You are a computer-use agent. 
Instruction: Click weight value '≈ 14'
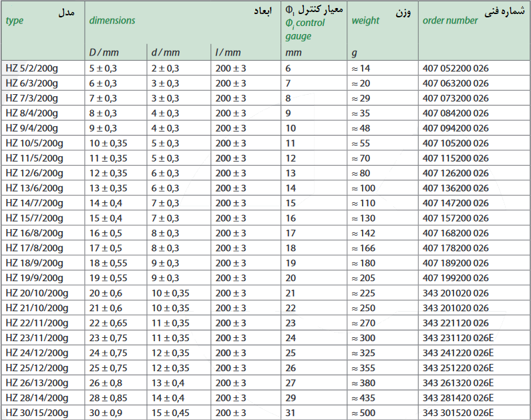tap(361, 68)
